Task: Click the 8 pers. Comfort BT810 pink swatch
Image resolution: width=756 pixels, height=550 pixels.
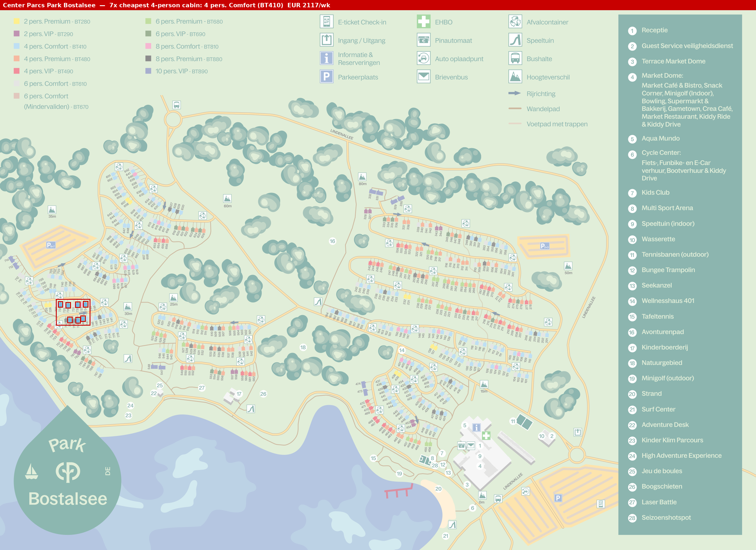Action: click(148, 46)
